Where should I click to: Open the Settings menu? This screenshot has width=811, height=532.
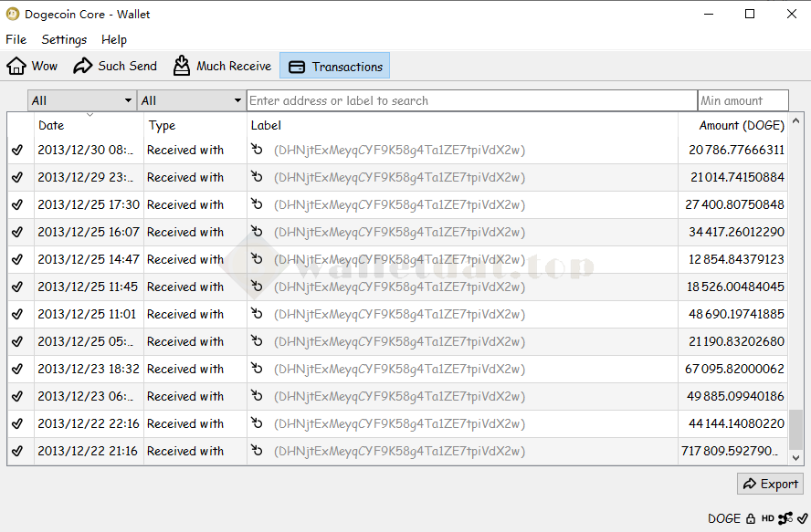[x=64, y=39]
